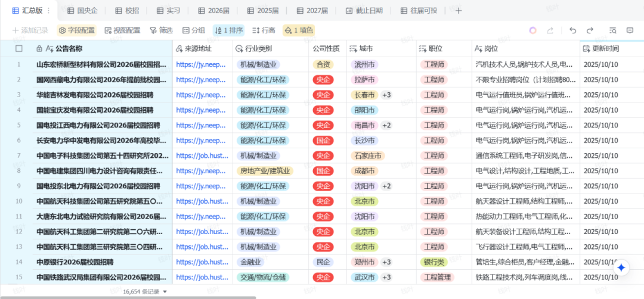Expand +3 cities in 华能吉林发电 row

(386, 95)
